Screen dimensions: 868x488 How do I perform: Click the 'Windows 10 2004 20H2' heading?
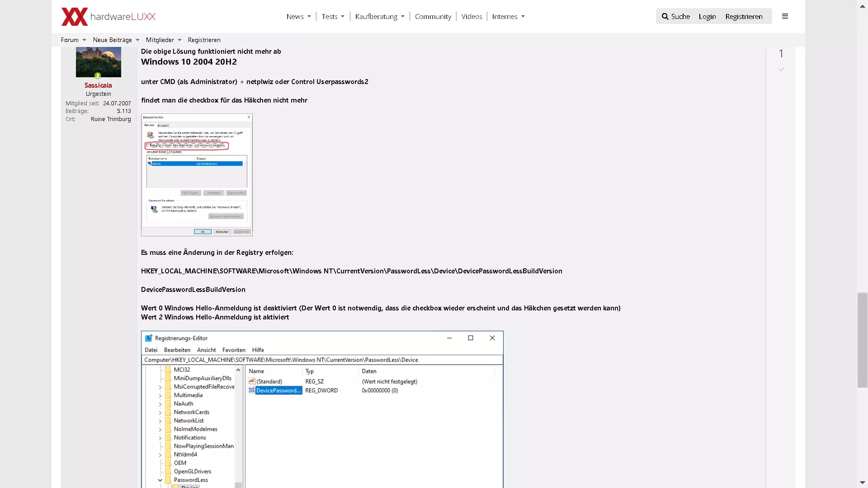[189, 62]
